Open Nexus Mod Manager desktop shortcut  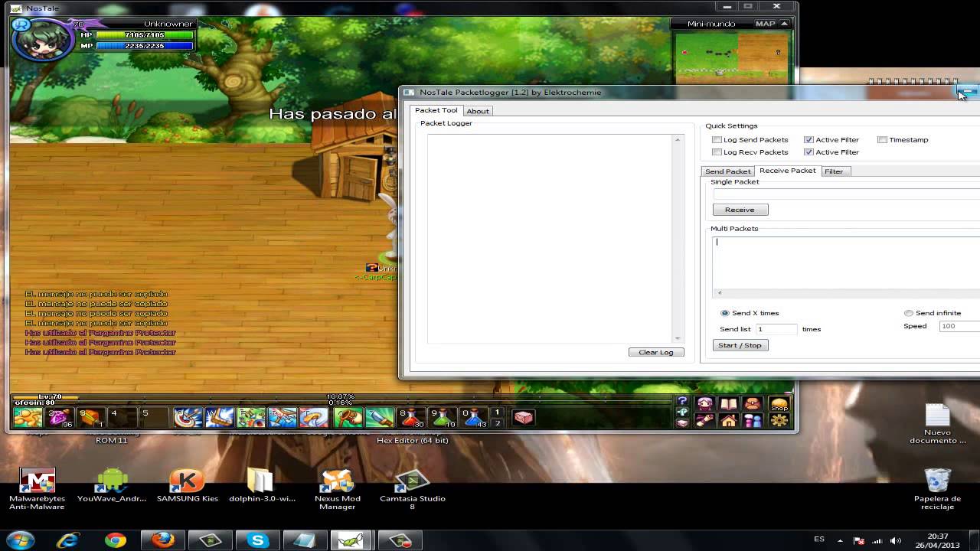point(337,489)
